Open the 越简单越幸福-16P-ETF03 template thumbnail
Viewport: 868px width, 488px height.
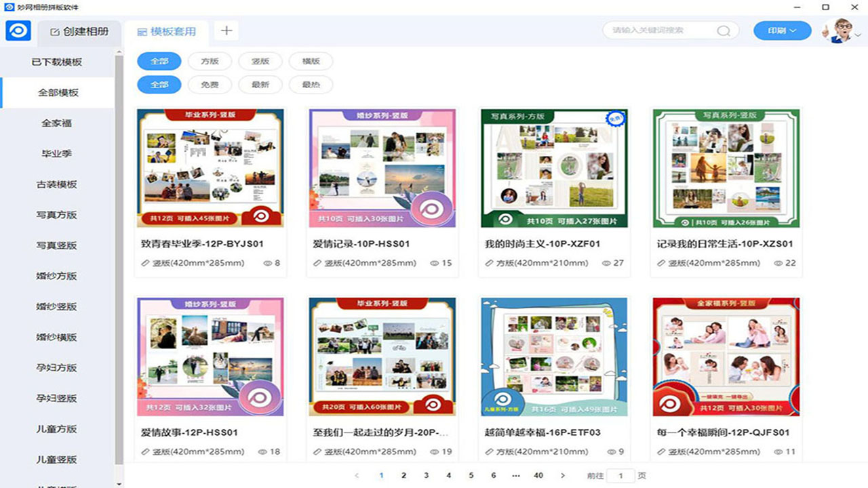point(555,356)
